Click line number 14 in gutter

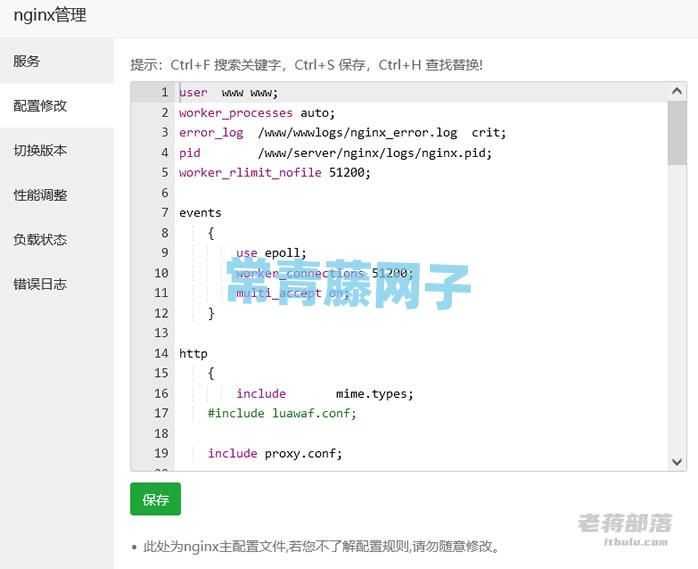[x=161, y=354]
